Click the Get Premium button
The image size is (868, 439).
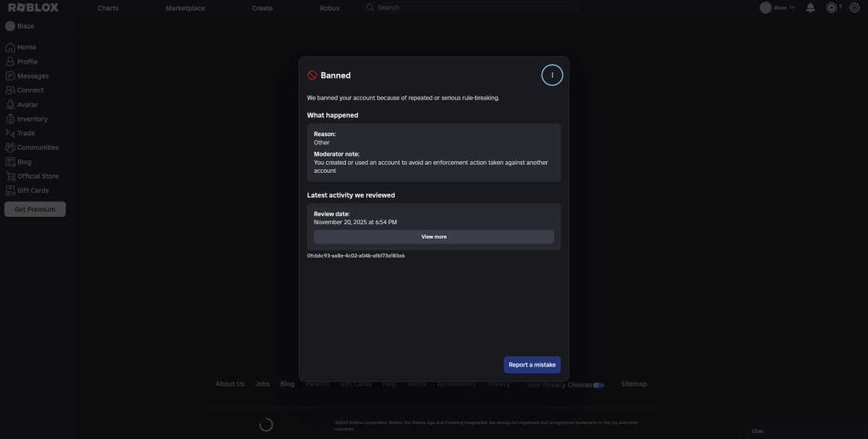(x=35, y=209)
